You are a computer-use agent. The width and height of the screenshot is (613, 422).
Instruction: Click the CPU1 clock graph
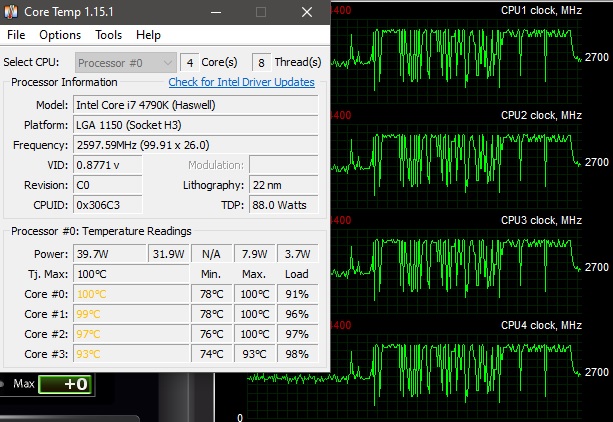coord(457,59)
